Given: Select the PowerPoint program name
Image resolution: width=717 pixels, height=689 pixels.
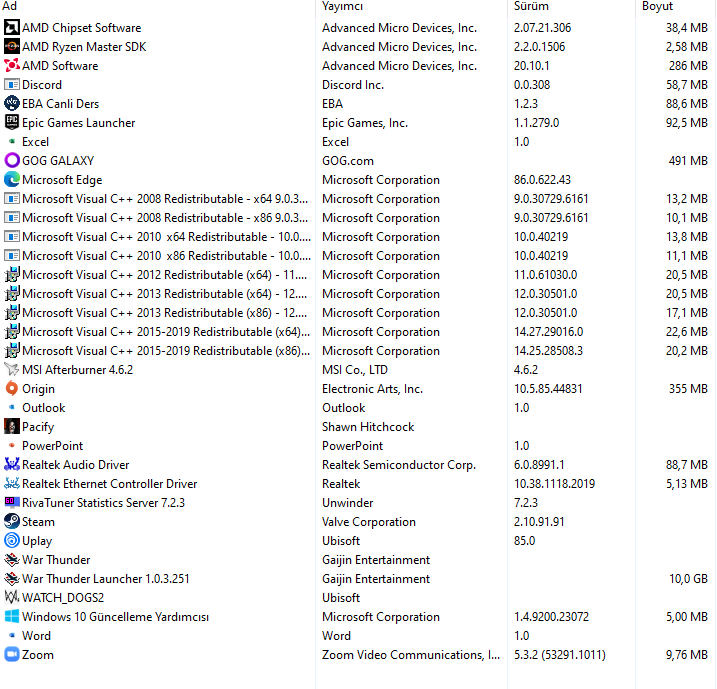Looking at the screenshot, I should [53, 446].
